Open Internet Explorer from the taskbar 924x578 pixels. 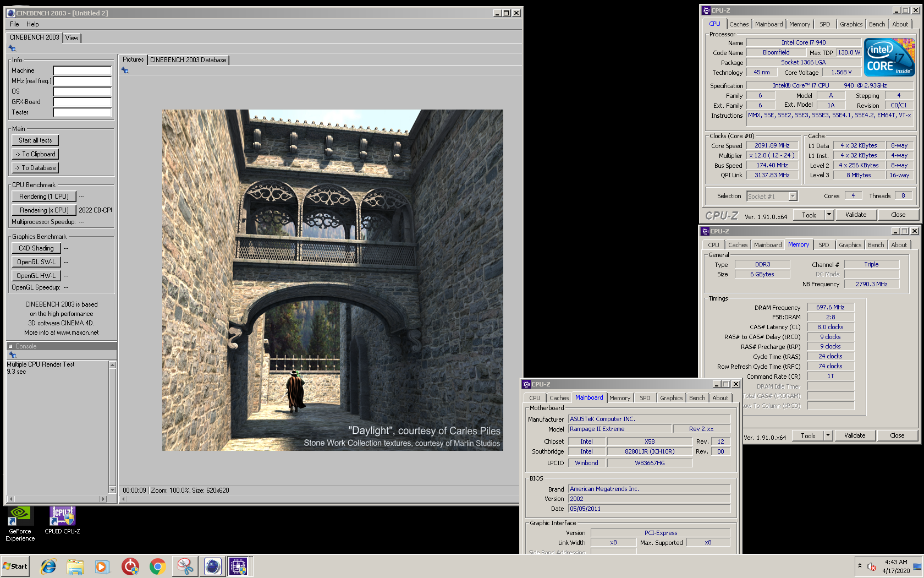pos(48,566)
